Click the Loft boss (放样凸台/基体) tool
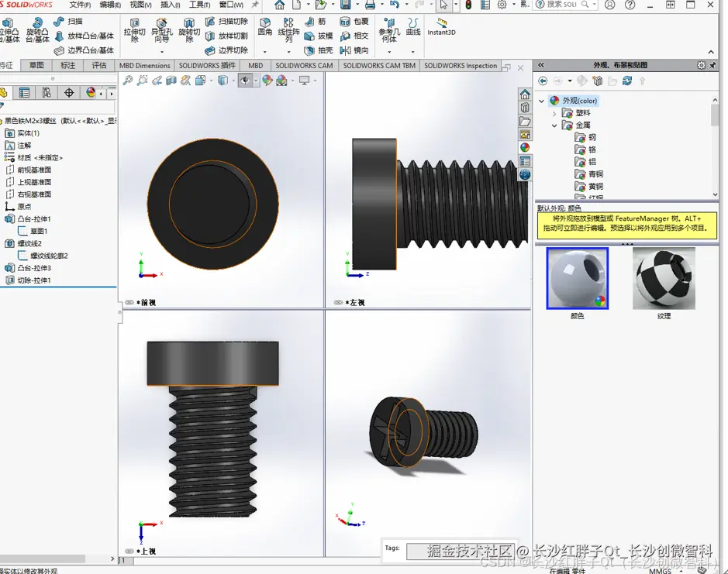The image size is (728, 574). pos(84,36)
